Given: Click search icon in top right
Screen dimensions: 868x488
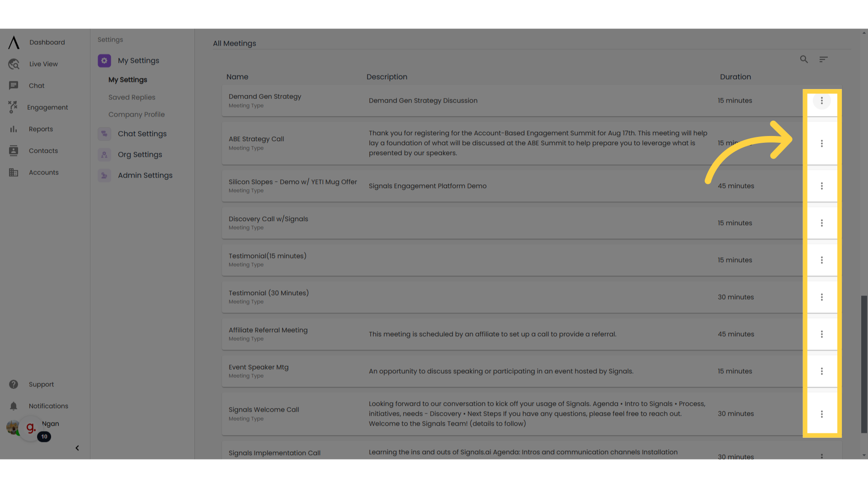Looking at the screenshot, I should [804, 59].
